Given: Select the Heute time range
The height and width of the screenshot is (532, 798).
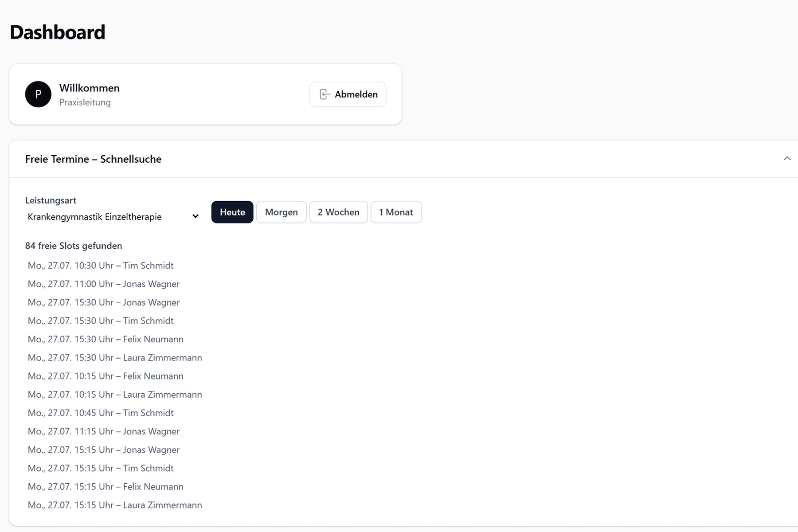Looking at the screenshot, I should click(232, 212).
